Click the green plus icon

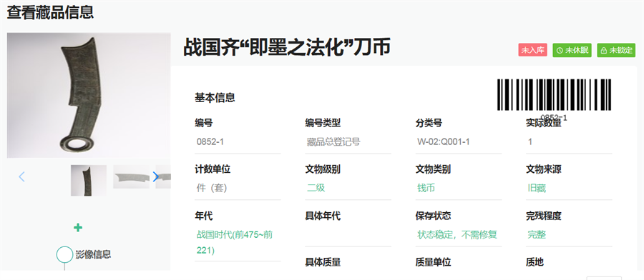(77, 228)
